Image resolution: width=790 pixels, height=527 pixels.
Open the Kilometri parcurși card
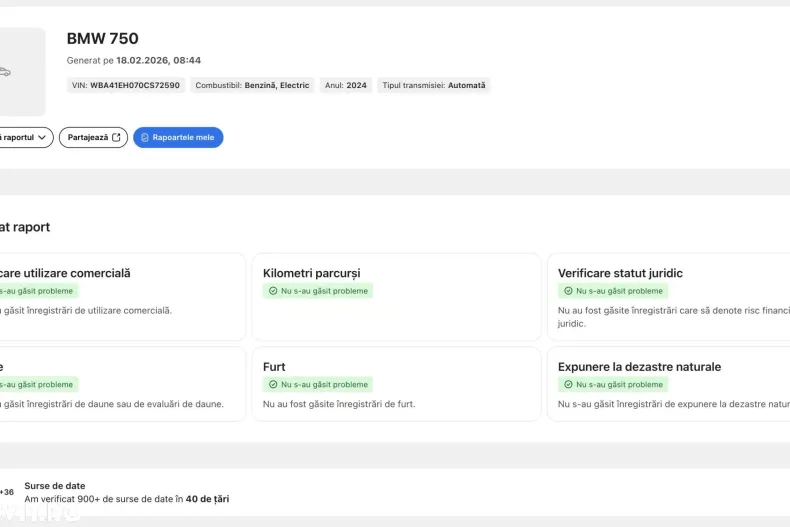397,297
